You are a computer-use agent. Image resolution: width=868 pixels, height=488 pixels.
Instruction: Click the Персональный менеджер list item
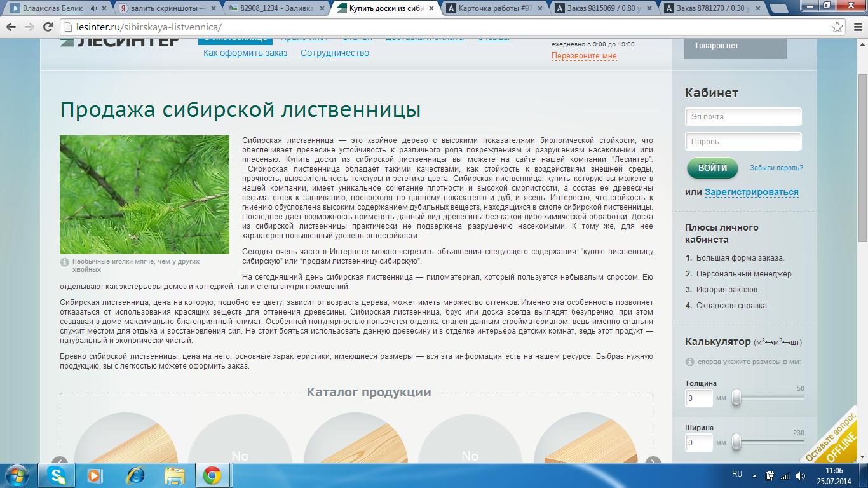745,274
